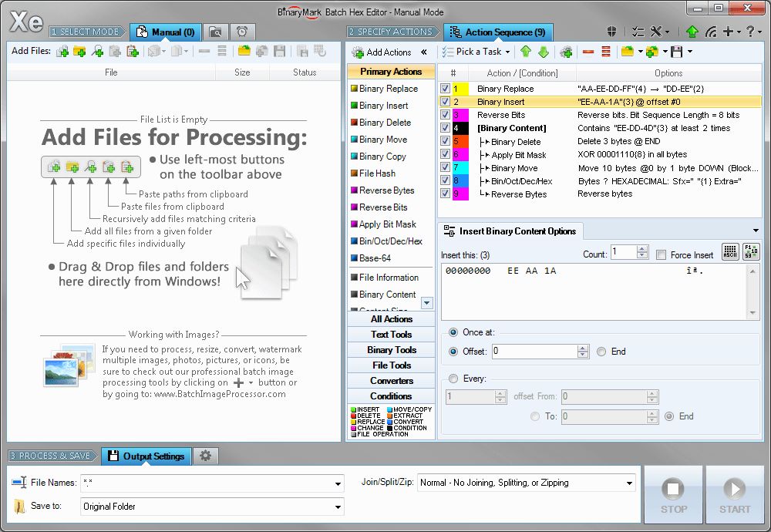The image size is (771, 532).
Task: Open the Binary Tools category
Action: (x=392, y=349)
